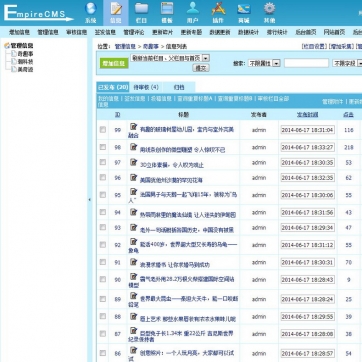Click the 管理信息 tree root folder icon
Image resolution: width=362 pixels, height=362 pixels.
(x=7, y=46)
